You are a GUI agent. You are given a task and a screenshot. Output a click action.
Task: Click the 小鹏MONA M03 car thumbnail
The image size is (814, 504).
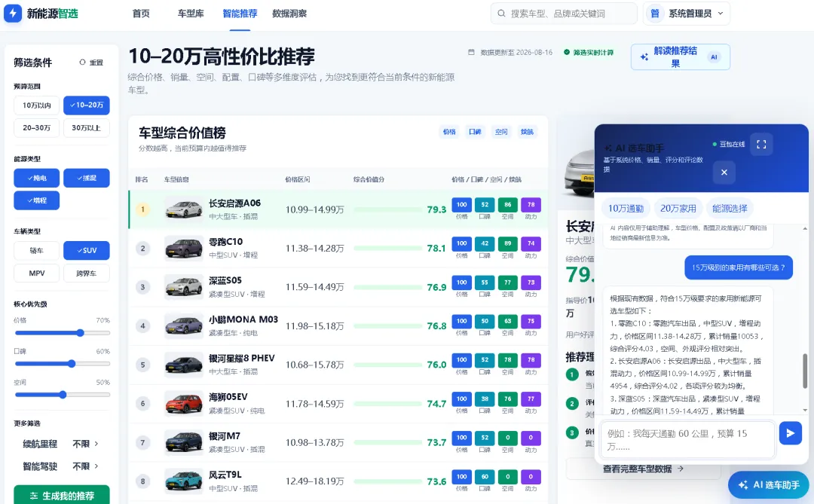tap(184, 326)
